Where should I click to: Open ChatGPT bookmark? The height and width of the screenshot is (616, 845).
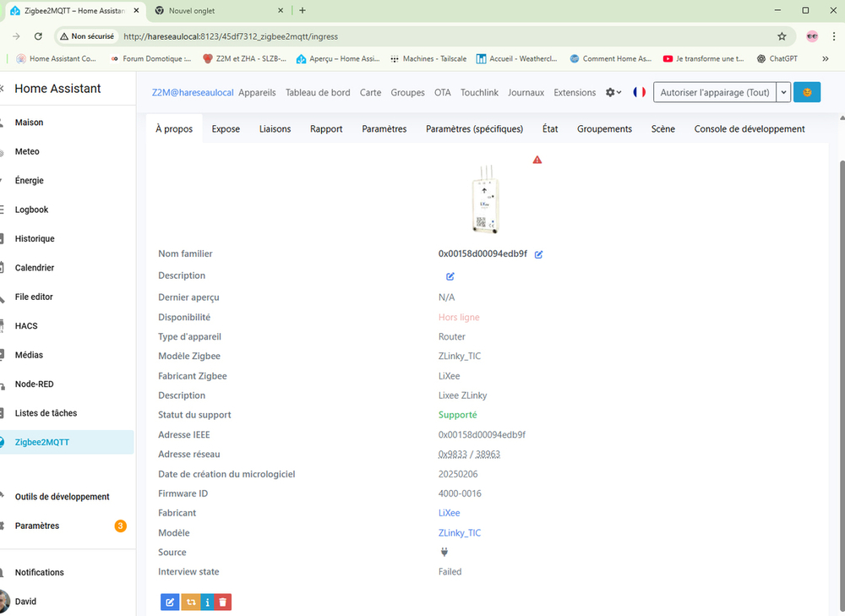[777, 59]
